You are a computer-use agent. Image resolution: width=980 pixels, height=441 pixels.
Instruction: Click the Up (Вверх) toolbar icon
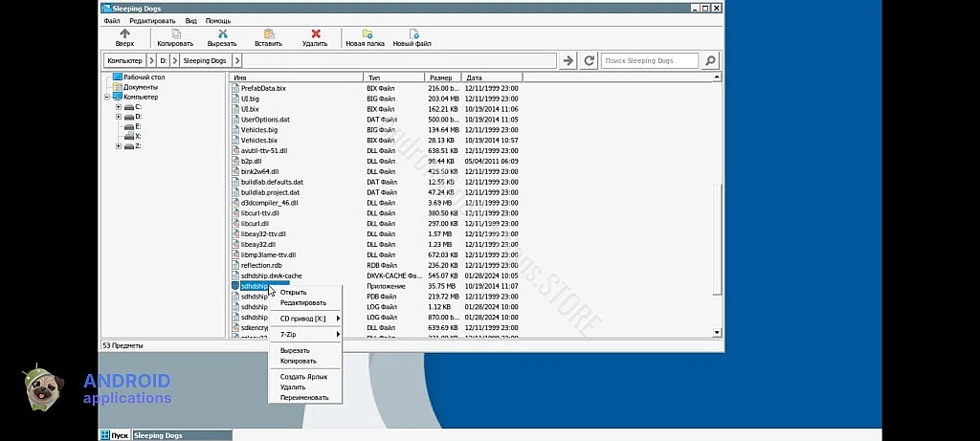point(125,37)
